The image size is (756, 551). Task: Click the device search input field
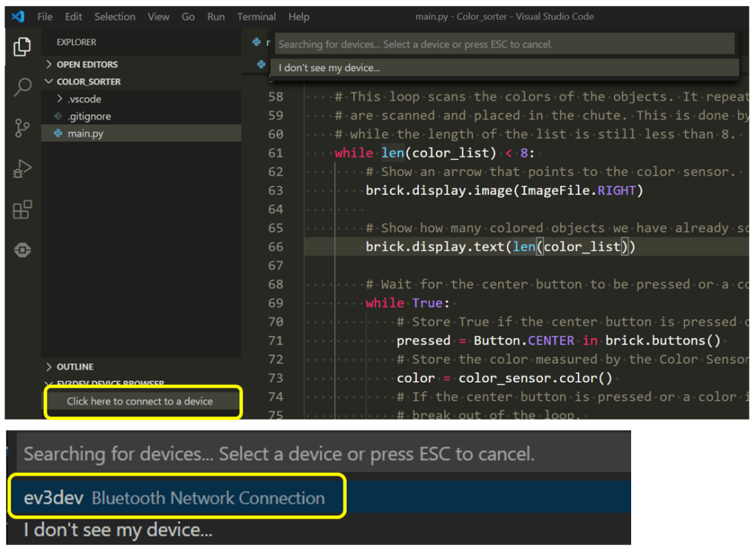(x=505, y=44)
